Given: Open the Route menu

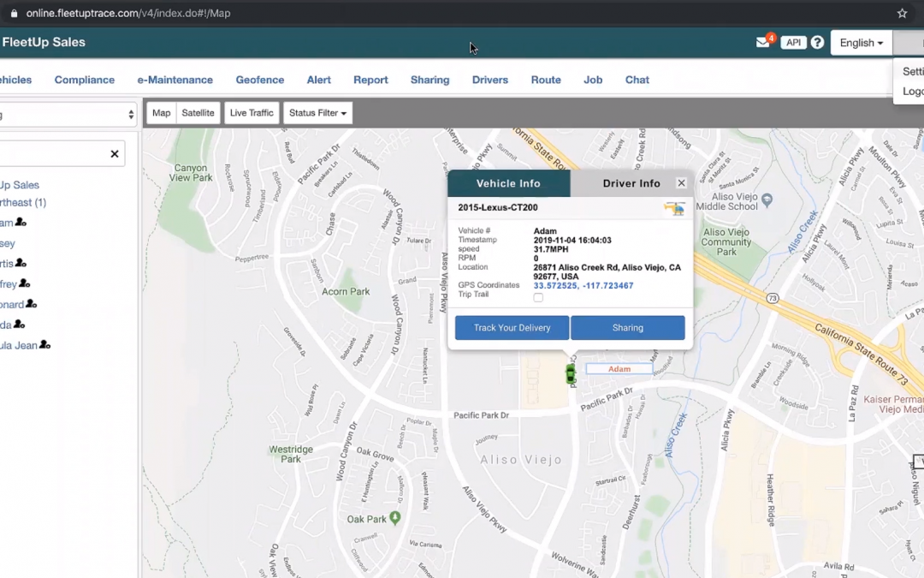Looking at the screenshot, I should [x=546, y=80].
